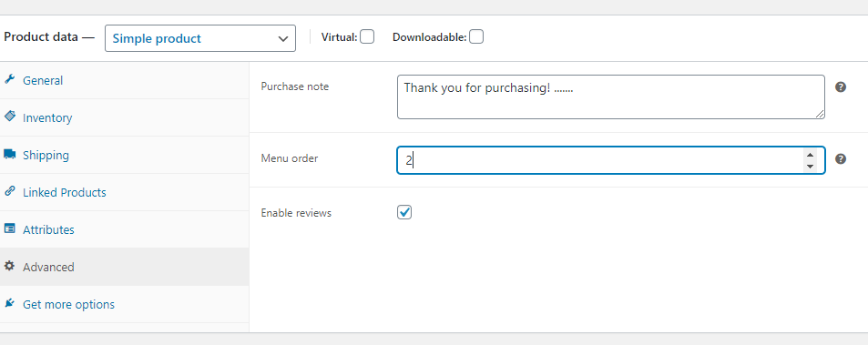The image size is (868, 345).
Task: Open the Get more options tab
Action: point(124,304)
